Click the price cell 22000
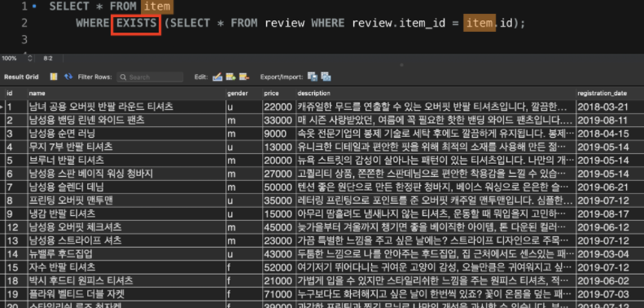The image size is (644, 308). (279, 107)
